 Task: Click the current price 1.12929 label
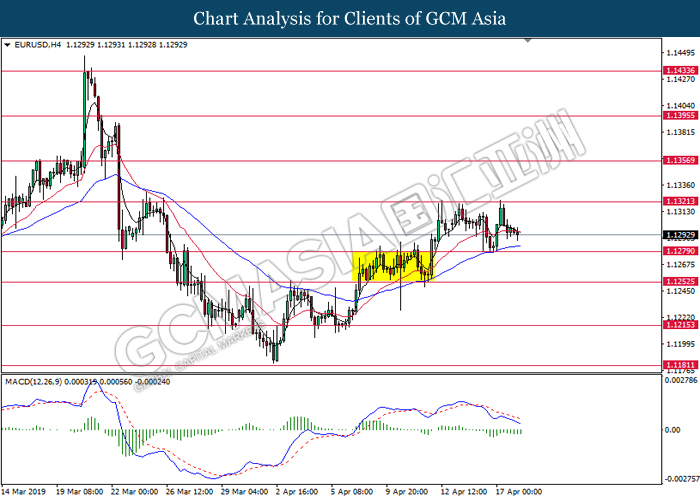680,235
